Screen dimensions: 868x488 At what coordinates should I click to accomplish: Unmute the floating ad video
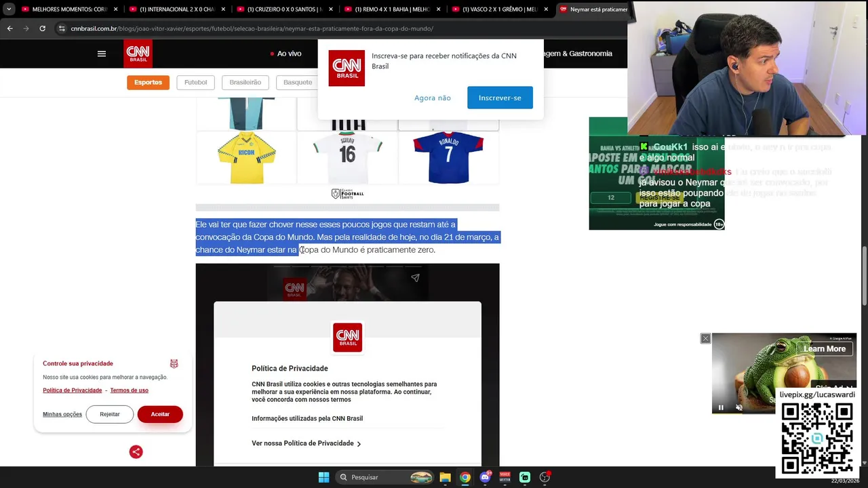(739, 407)
